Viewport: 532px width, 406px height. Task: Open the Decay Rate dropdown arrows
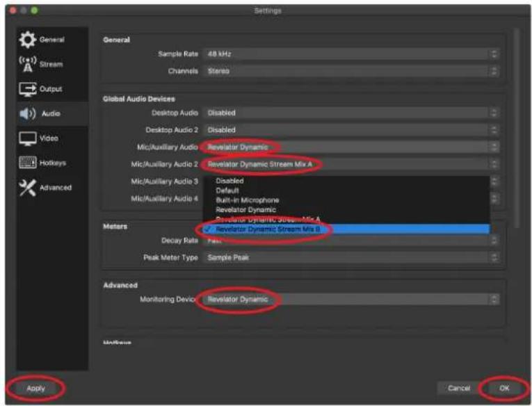click(494, 241)
